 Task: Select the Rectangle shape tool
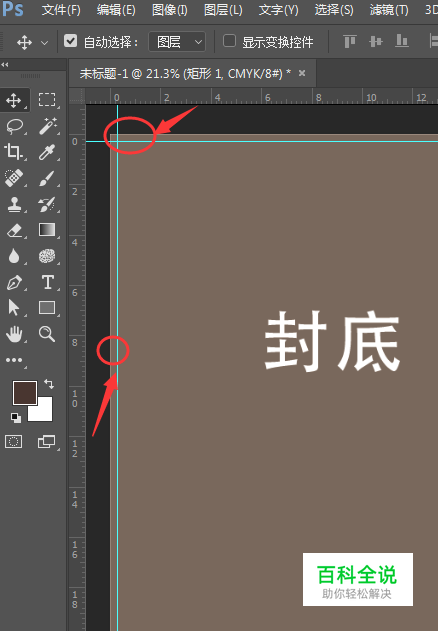click(x=47, y=308)
